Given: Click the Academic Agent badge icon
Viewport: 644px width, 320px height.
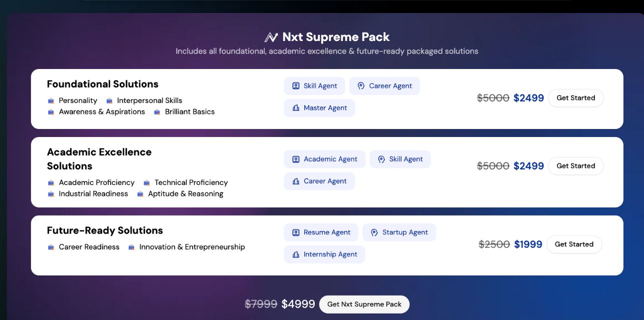Looking at the screenshot, I should coord(296,159).
